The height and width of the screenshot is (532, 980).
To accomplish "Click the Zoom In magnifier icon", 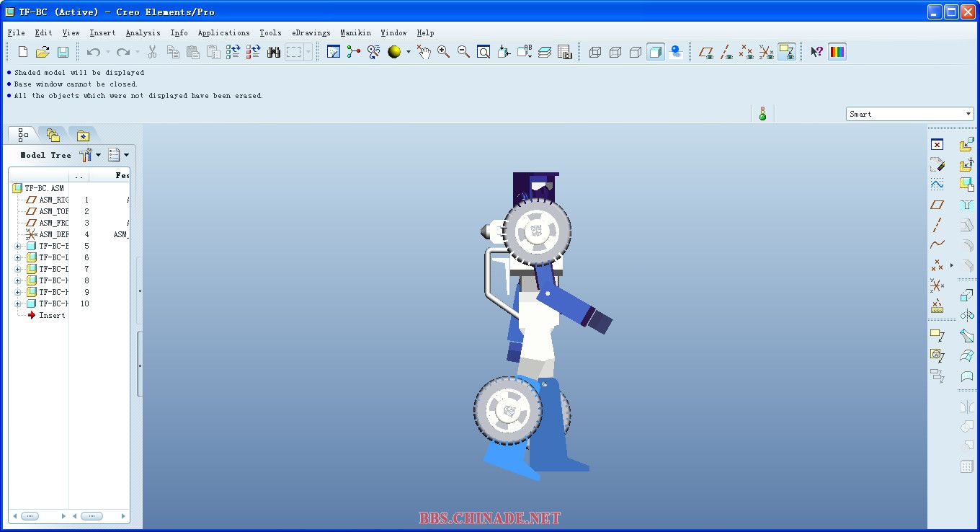I will (x=443, y=52).
